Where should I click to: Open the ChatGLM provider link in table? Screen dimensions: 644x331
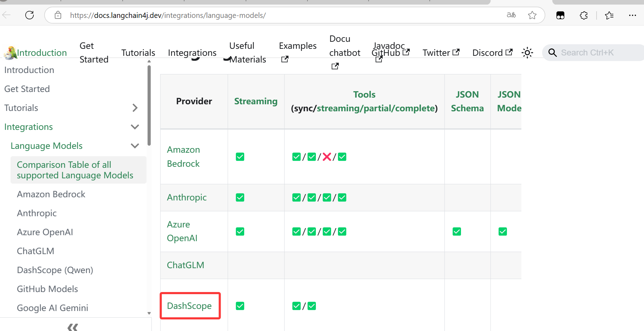coord(186,265)
